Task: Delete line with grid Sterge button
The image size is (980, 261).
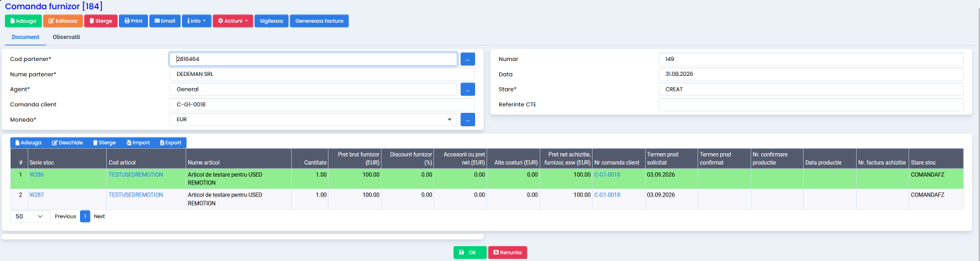Action: pyautogui.click(x=104, y=143)
